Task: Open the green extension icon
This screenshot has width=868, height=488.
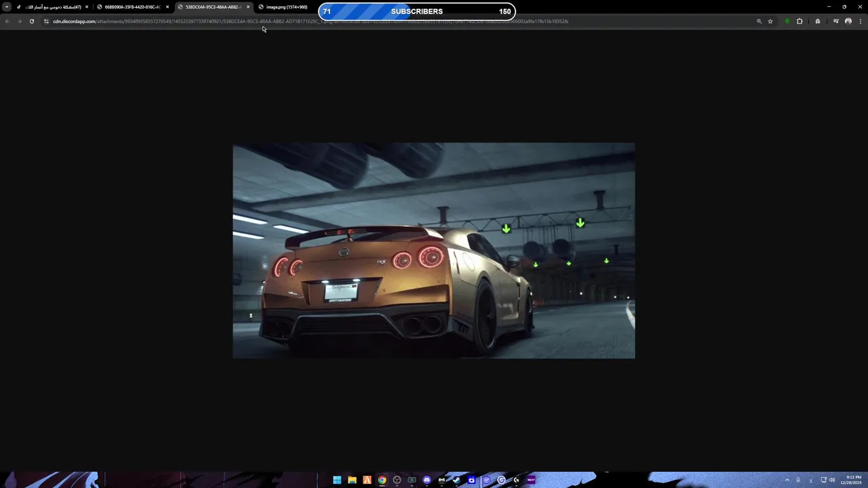Action: coord(787,21)
